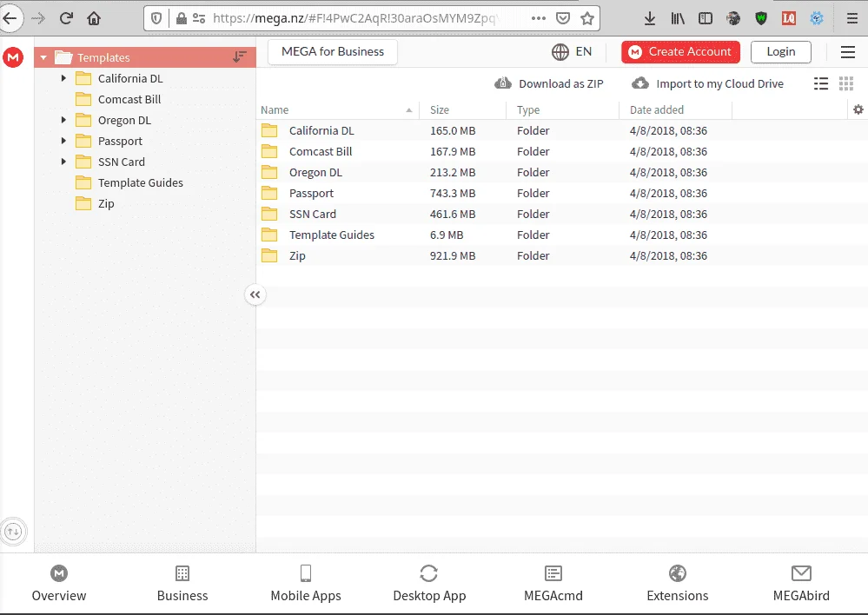868x615 pixels.
Task: Open the transfers up-down arrows icon
Action: (x=13, y=532)
